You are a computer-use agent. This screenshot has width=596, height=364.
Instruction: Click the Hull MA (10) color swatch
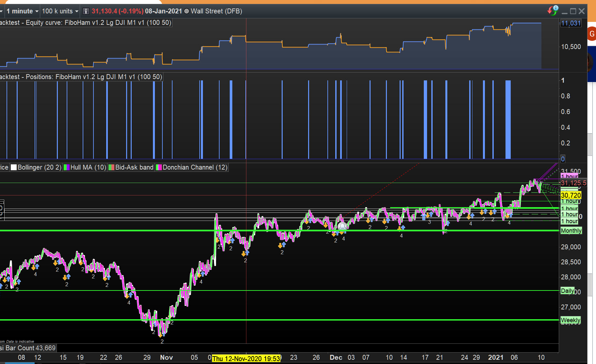[67, 167]
